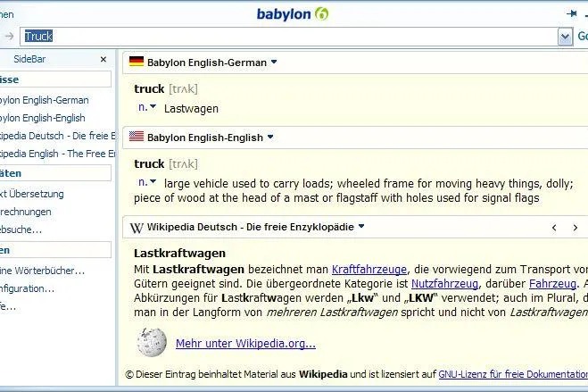Click the forward arrow navigation icon

(x=10, y=36)
